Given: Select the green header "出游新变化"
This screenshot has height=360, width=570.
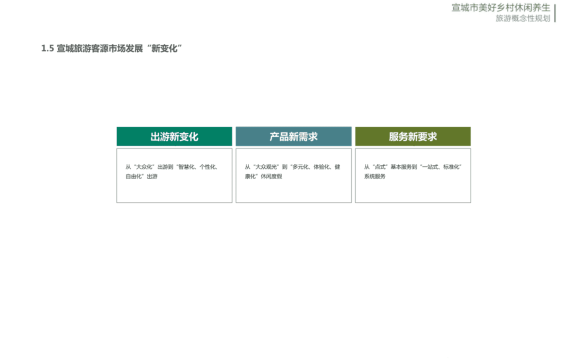Looking at the screenshot, I should [x=174, y=136].
